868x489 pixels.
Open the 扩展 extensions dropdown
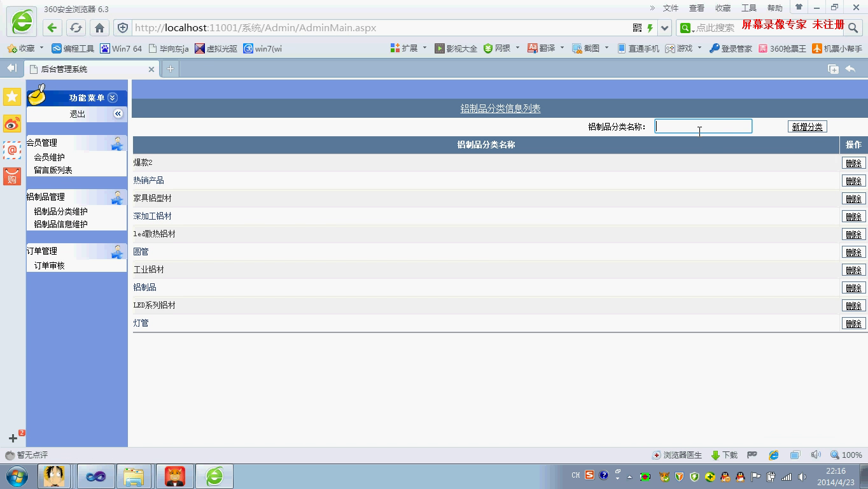424,48
